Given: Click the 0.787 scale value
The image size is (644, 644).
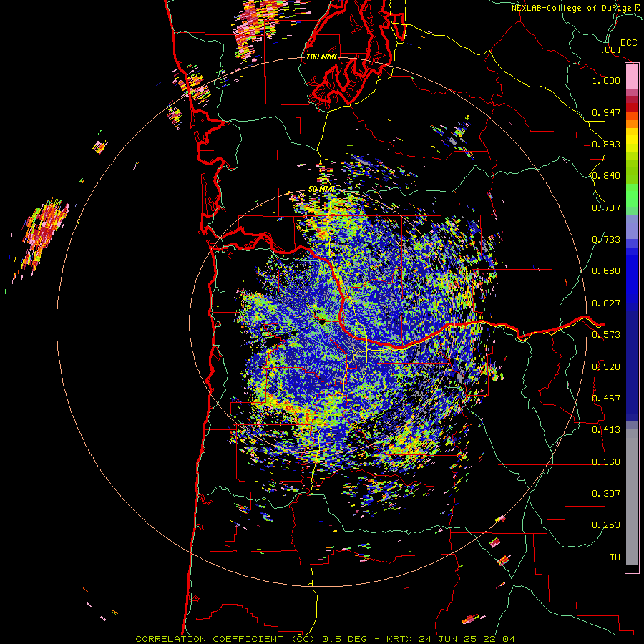Looking at the screenshot, I should pos(606,208).
